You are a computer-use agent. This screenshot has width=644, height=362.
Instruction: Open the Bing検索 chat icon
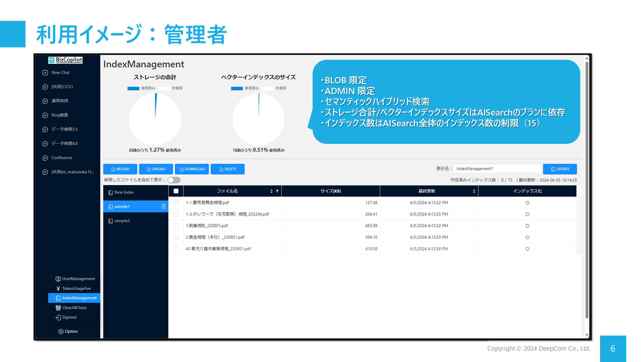[45, 115]
